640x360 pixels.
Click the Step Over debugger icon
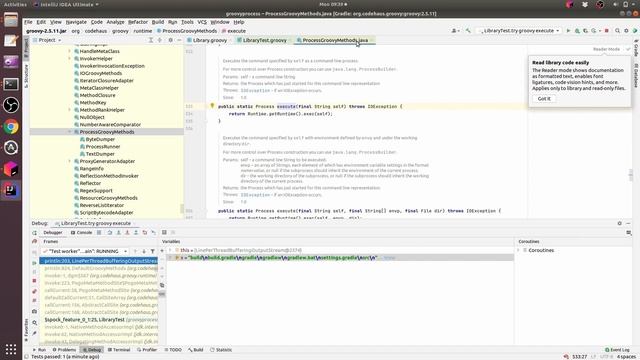tap(109, 233)
